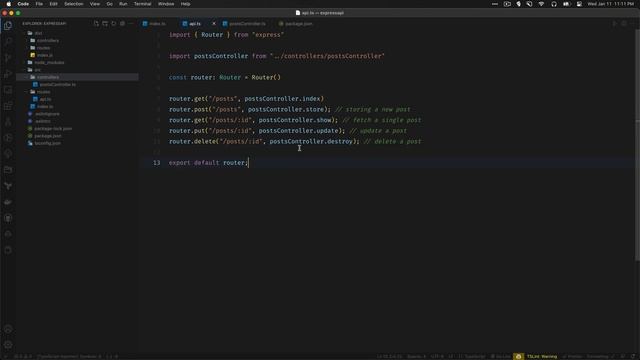The height and width of the screenshot is (360, 640).
Task: Open the Source Control view in the activity bar
Action: point(8,58)
